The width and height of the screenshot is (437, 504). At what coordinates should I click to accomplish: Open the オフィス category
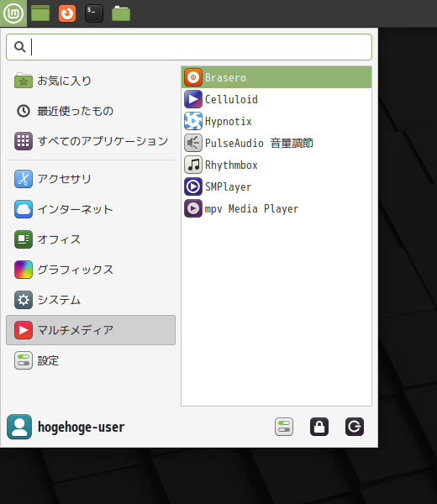[x=91, y=239]
